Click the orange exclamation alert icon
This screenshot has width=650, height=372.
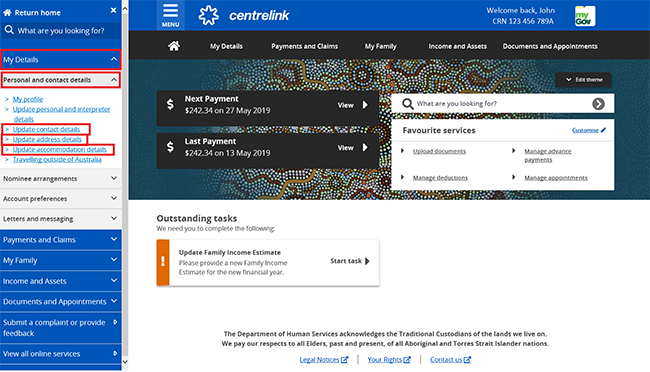pos(163,262)
